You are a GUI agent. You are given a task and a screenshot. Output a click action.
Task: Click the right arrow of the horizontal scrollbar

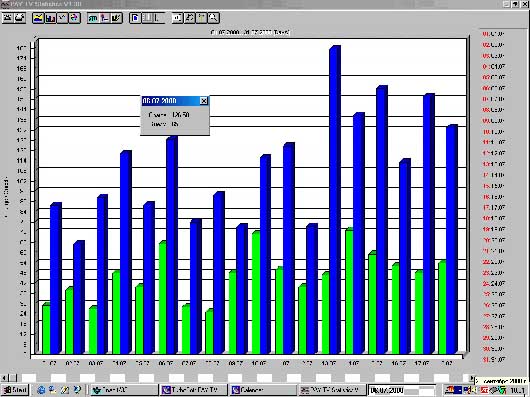click(x=473, y=378)
